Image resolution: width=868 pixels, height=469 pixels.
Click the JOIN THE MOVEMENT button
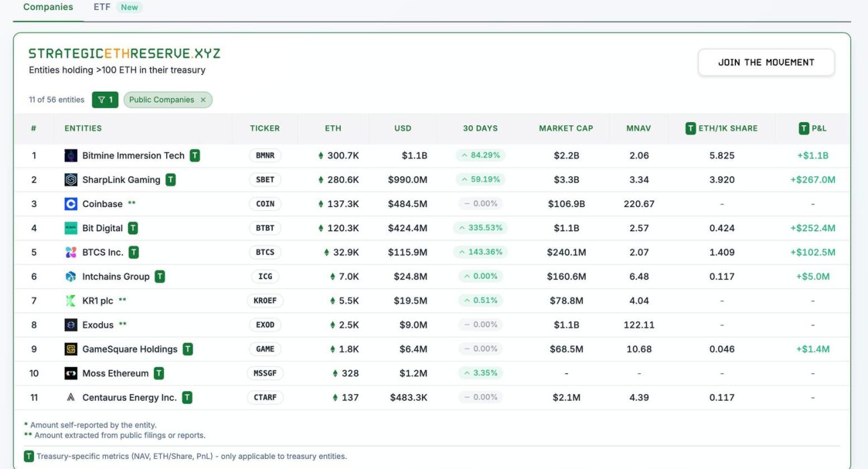pos(766,62)
